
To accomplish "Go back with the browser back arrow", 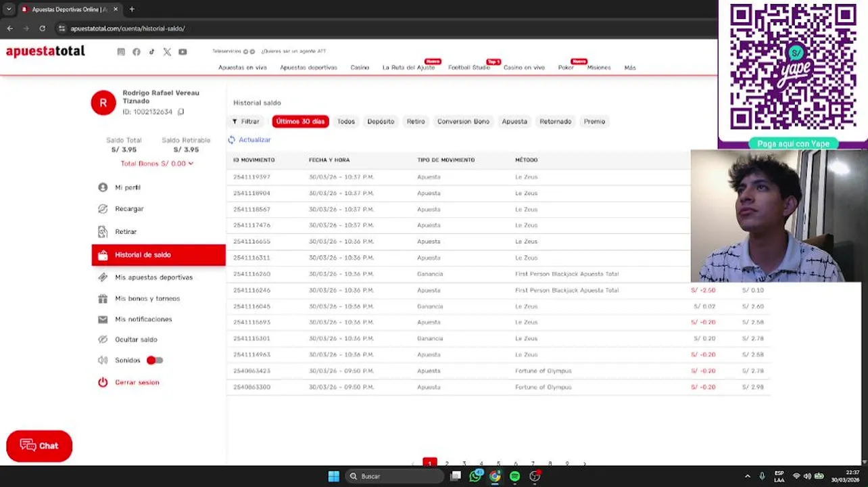I will tap(9, 28).
